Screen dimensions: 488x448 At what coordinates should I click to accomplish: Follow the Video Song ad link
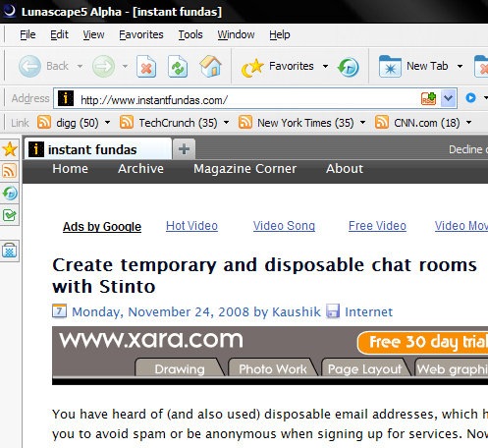click(x=284, y=226)
